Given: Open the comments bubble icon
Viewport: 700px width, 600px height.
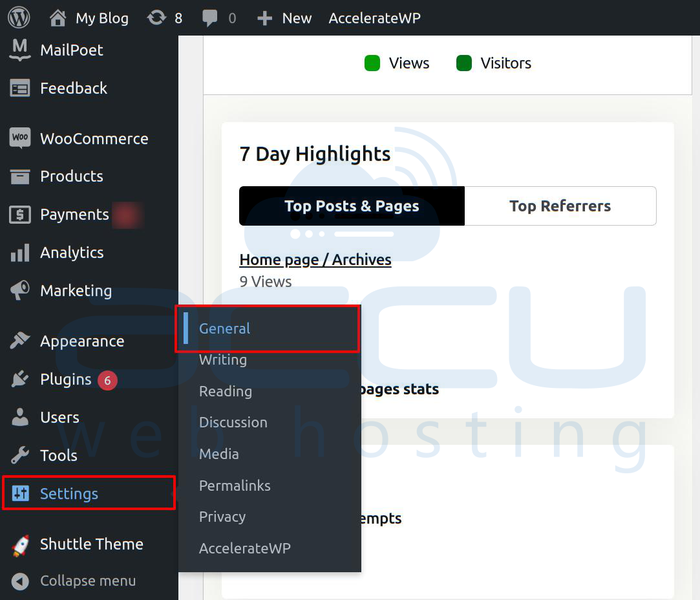Looking at the screenshot, I should coord(209,18).
